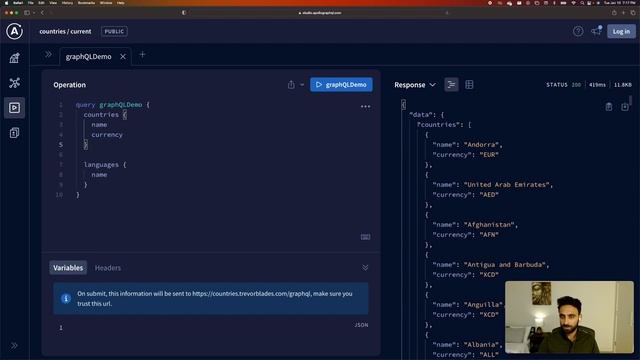
Task: Collapse the response root JSON bracket
Action: pyautogui.click(x=403, y=104)
